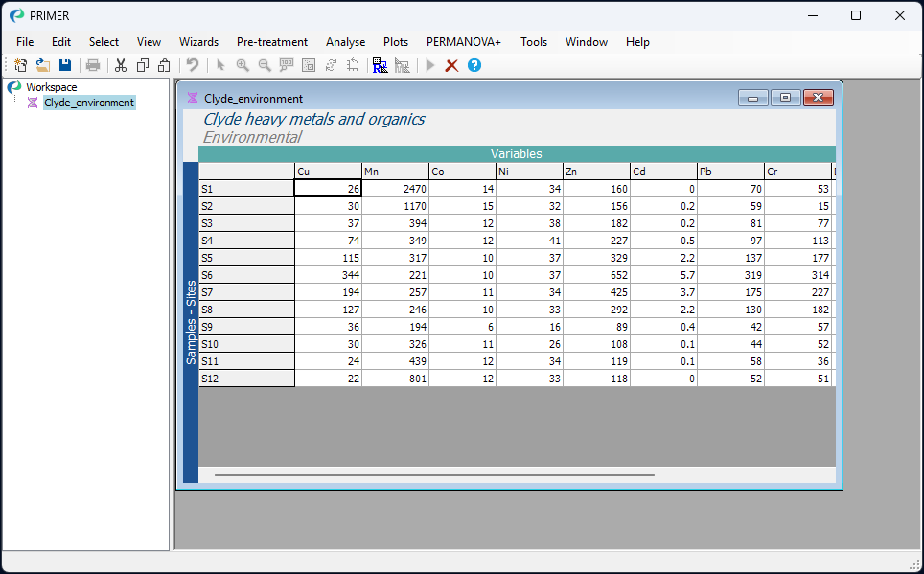Open the Analyse menu
Screen dimensions: 924x574
click(x=345, y=42)
